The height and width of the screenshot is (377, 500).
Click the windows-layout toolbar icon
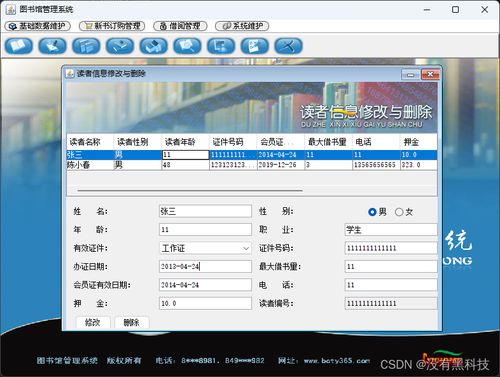(x=221, y=46)
